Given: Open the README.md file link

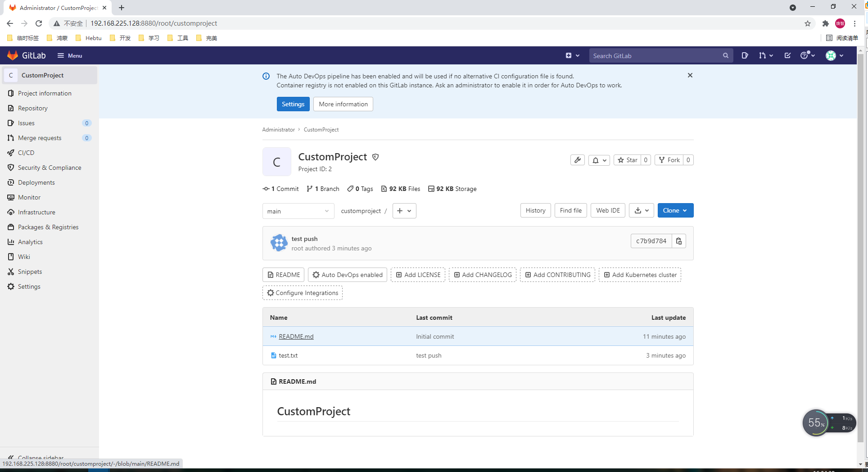Looking at the screenshot, I should 296,336.
